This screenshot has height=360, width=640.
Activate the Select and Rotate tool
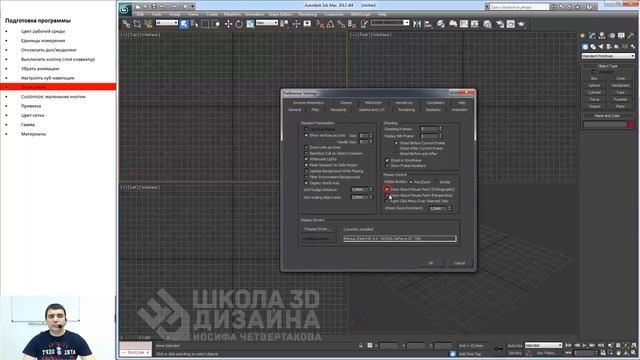[x=239, y=24]
